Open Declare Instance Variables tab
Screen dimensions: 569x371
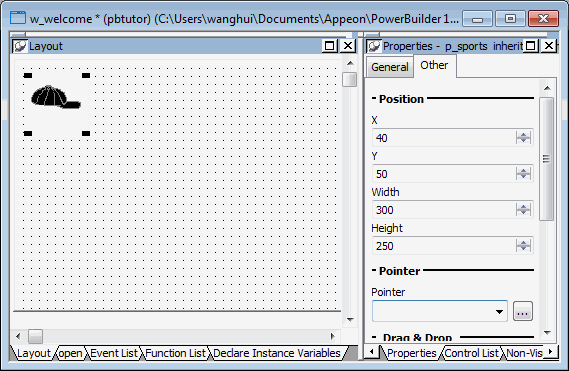point(277,353)
